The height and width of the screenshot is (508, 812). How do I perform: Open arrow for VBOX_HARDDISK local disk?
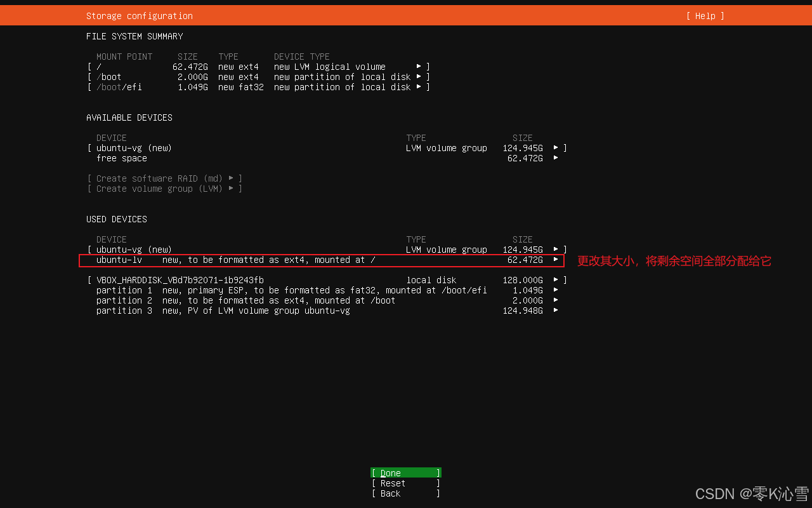point(556,280)
